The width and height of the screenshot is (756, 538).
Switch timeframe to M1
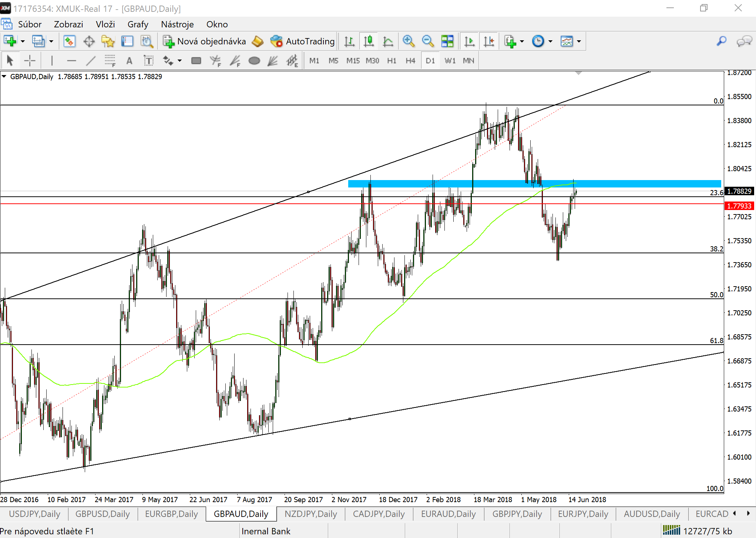[x=314, y=61]
